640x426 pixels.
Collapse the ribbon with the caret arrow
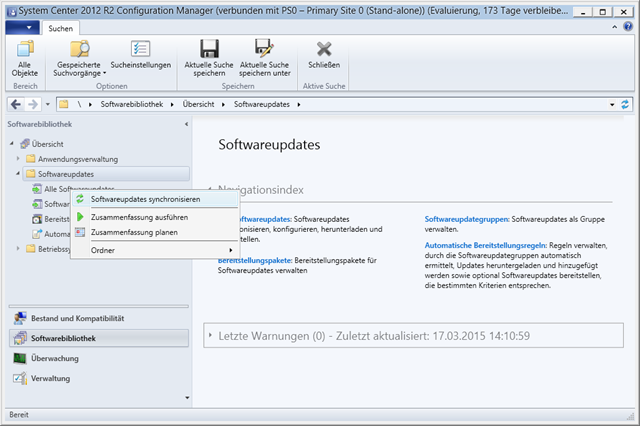615,27
